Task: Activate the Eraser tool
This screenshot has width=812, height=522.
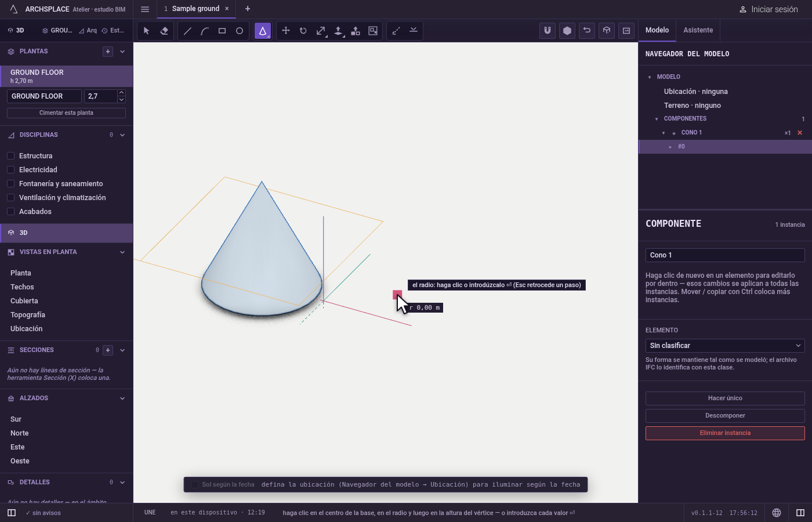Action: pyautogui.click(x=164, y=31)
